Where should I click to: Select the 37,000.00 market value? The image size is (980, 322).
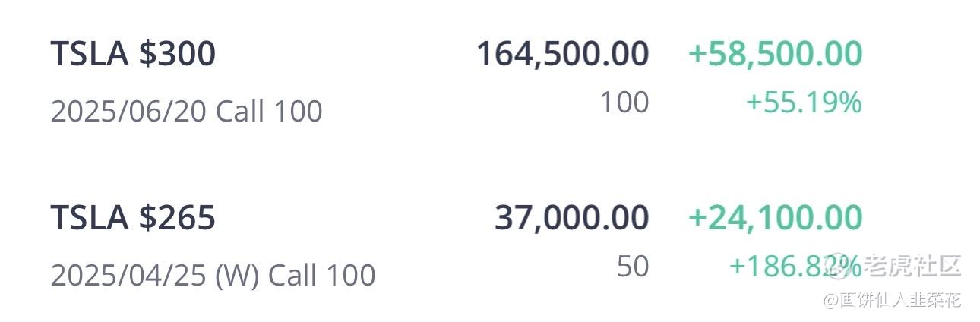(571, 218)
